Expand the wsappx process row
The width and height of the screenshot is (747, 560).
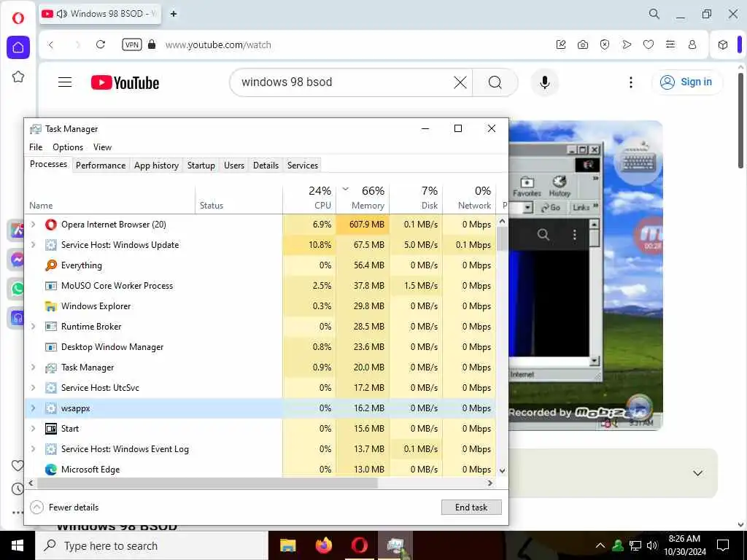33,408
